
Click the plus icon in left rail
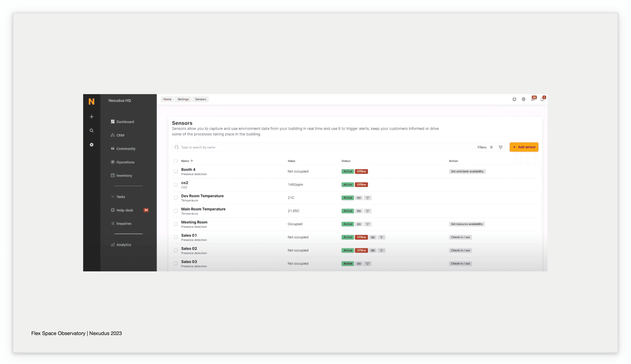92,117
